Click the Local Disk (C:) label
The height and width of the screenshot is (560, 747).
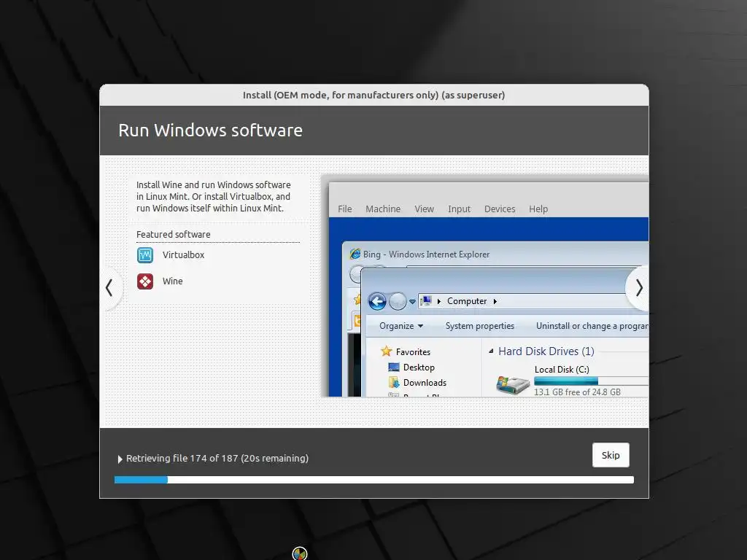[x=562, y=370]
